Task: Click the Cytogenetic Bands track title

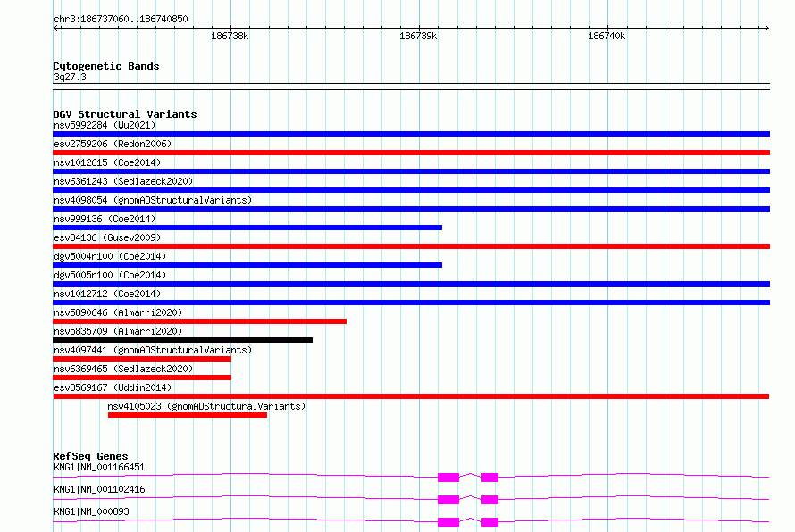Action: pyautogui.click(x=106, y=66)
